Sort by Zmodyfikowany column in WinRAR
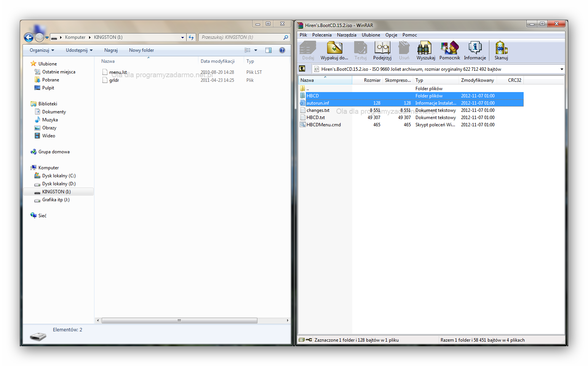Screen dimensions: 588x366 477,80
